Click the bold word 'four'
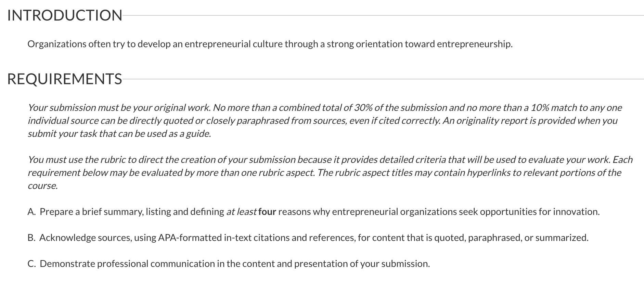 pos(267,212)
